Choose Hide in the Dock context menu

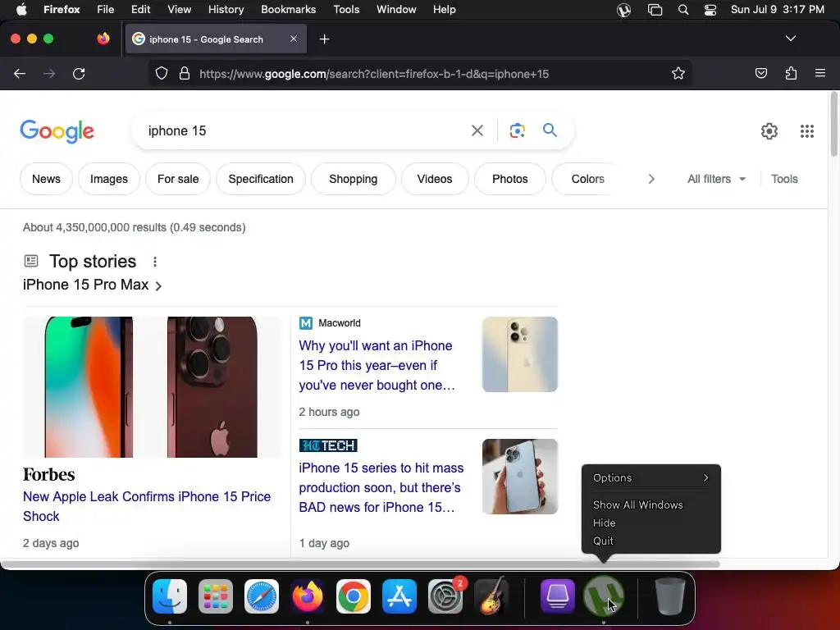(x=605, y=523)
